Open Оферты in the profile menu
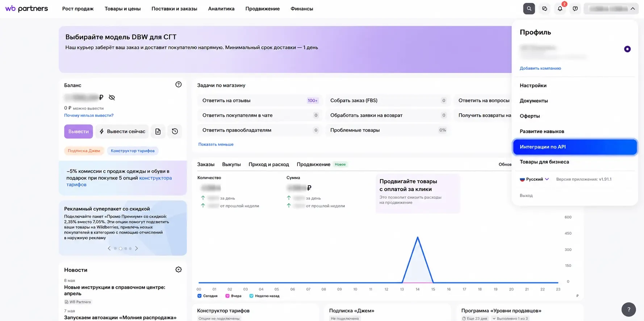 [x=530, y=116]
